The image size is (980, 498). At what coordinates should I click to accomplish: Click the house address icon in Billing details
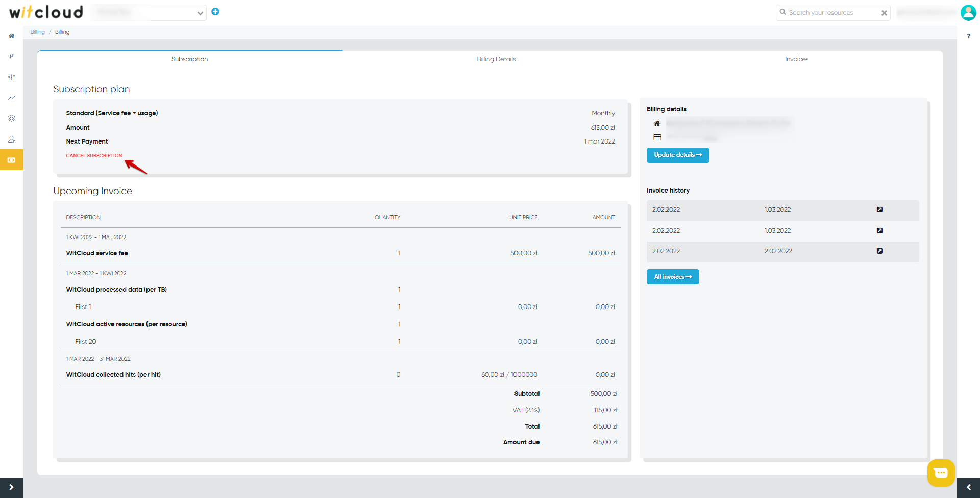click(657, 123)
